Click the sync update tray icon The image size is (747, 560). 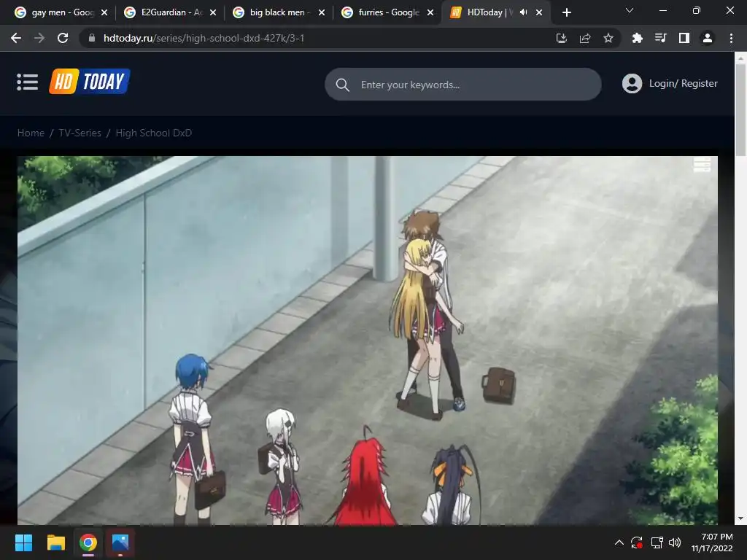click(x=637, y=542)
